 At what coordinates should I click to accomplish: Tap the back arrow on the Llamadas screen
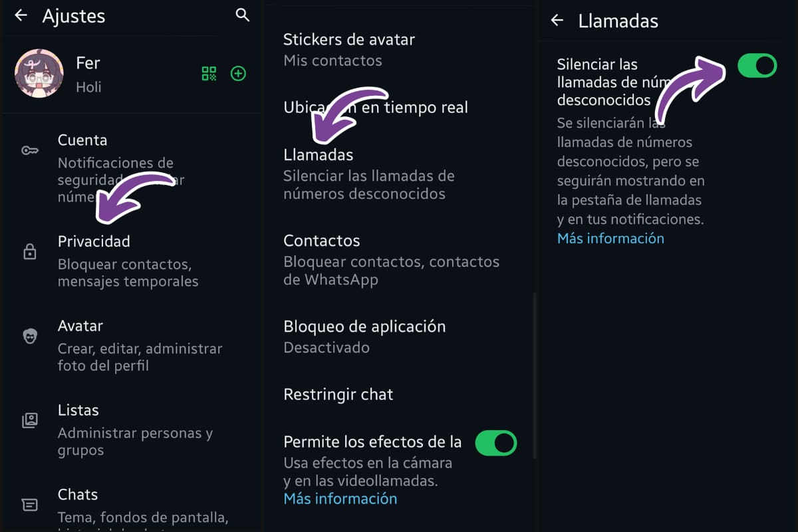557,21
